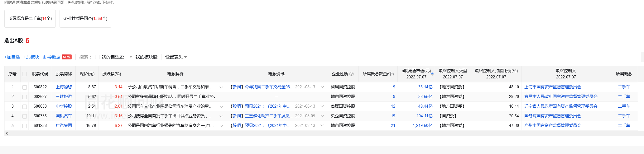Expand 概念解析 text for 广汽集团 row
This screenshot has height=154, width=644.
221,126
